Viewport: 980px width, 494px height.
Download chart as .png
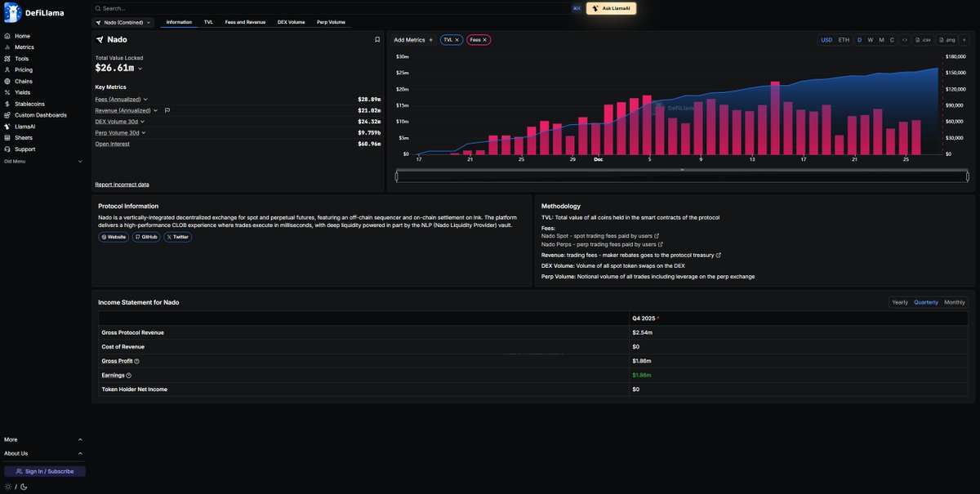coord(947,39)
